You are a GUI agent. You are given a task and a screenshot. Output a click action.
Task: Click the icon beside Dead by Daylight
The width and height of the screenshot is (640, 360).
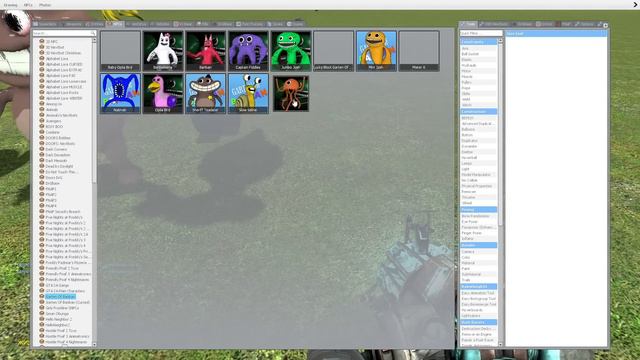coord(42,166)
